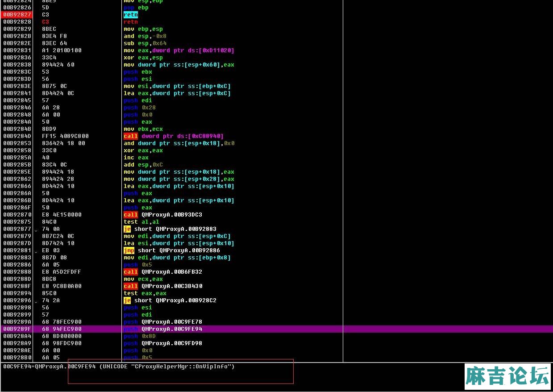
Task: Click the instruction 'je short QMProxyA.00B928C2'
Action: point(170,300)
